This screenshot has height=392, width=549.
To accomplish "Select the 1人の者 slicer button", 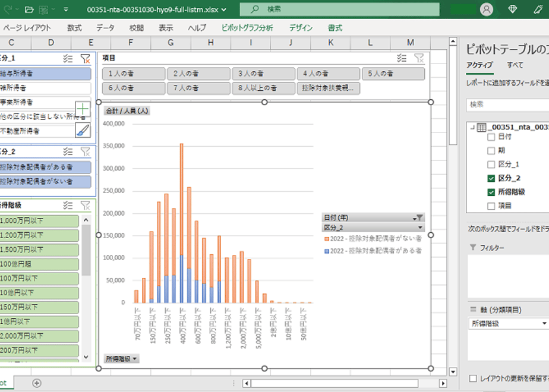I will pyautogui.click(x=134, y=74).
